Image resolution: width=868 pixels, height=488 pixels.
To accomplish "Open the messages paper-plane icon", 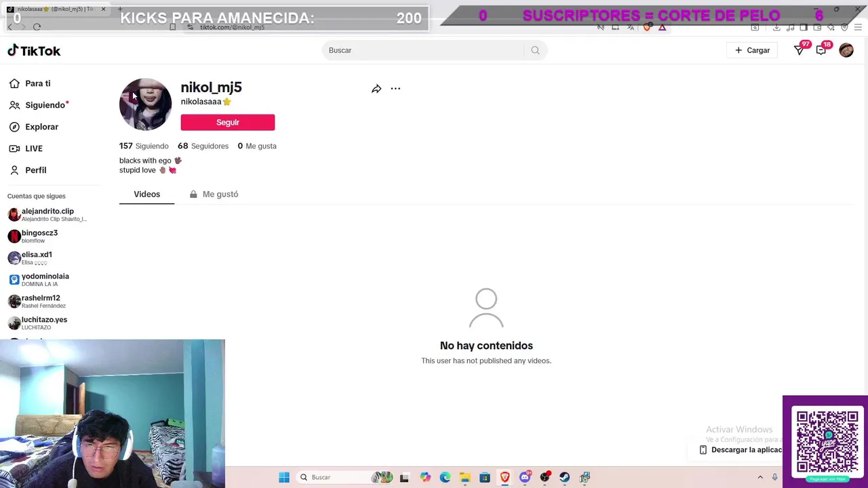I will click(x=800, y=50).
